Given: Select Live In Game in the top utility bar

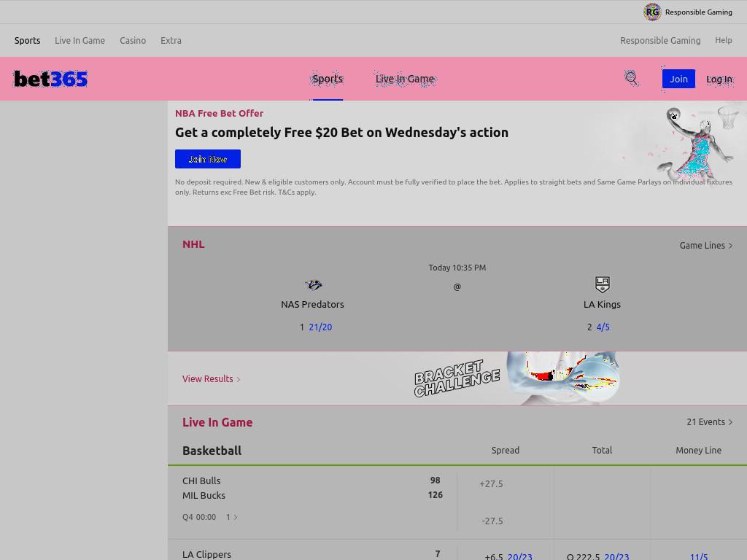Looking at the screenshot, I should [x=80, y=41].
